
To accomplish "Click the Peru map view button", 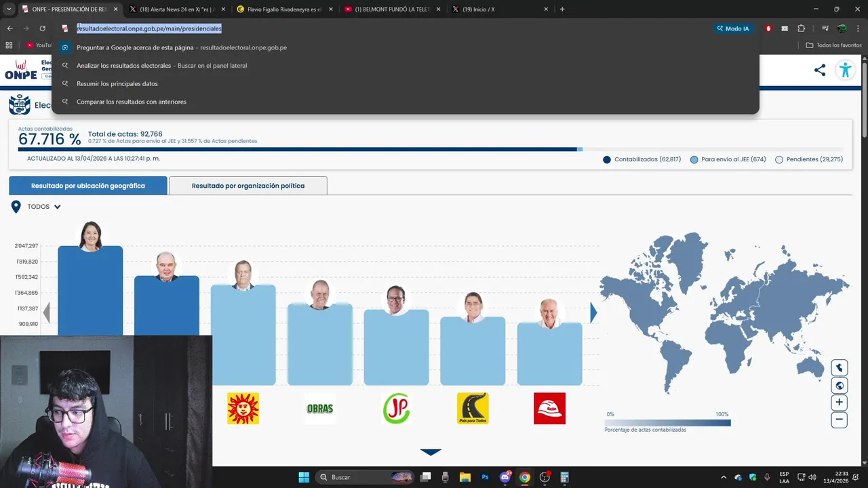I will tap(840, 368).
